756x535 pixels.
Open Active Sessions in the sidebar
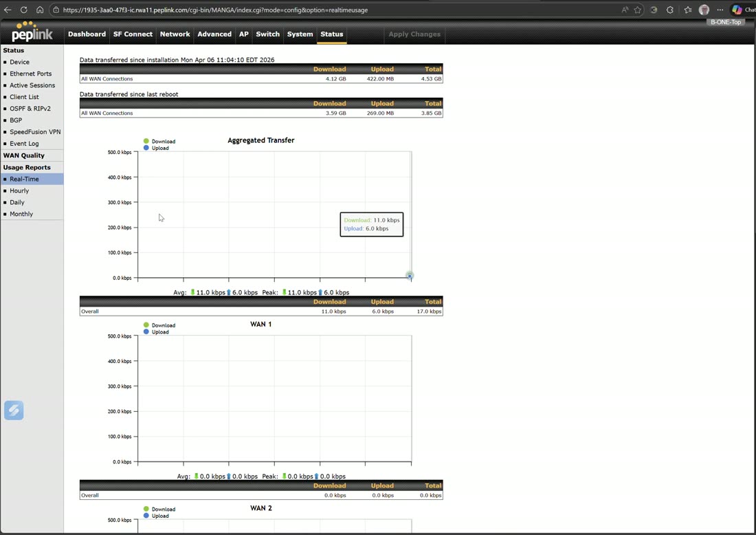(x=32, y=85)
